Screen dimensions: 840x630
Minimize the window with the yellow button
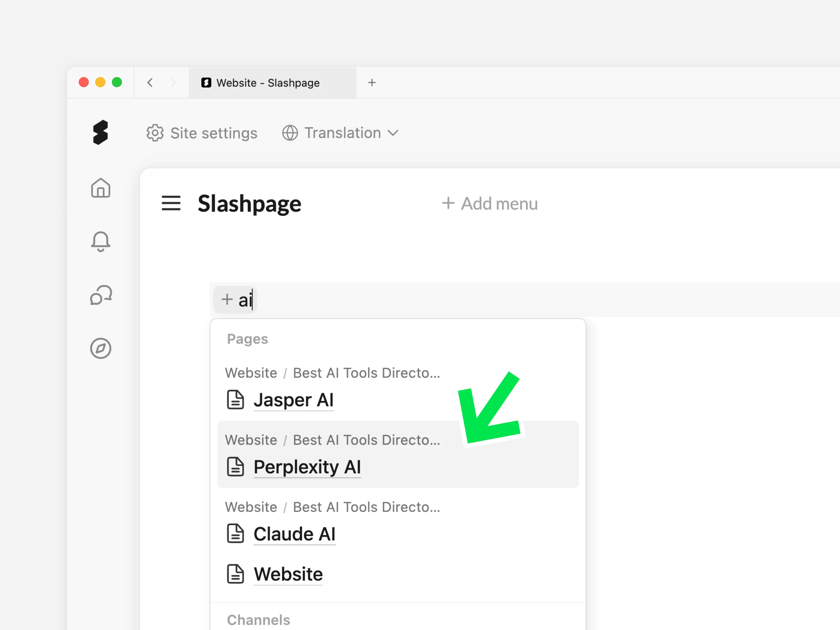tap(100, 82)
